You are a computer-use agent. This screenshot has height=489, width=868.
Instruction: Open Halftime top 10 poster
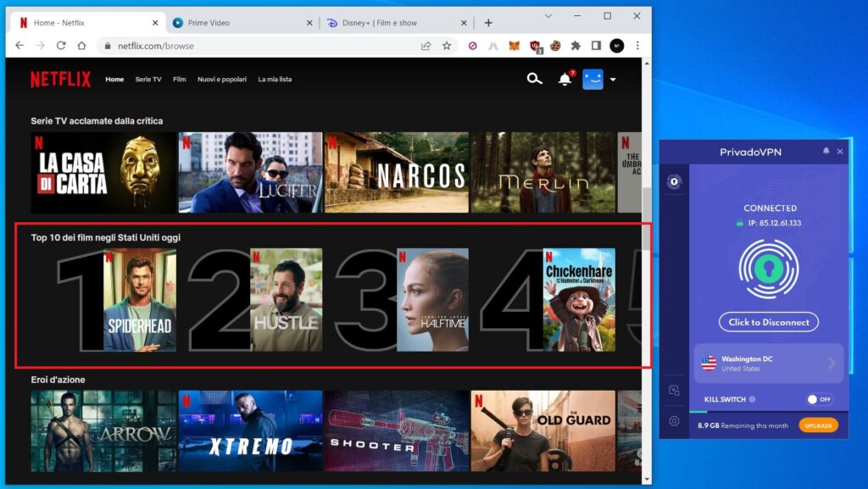432,300
